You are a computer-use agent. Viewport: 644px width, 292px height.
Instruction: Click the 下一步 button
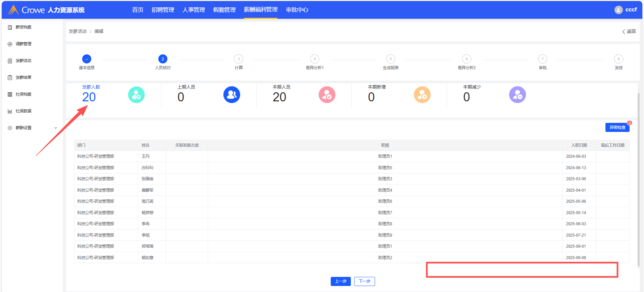point(364,281)
